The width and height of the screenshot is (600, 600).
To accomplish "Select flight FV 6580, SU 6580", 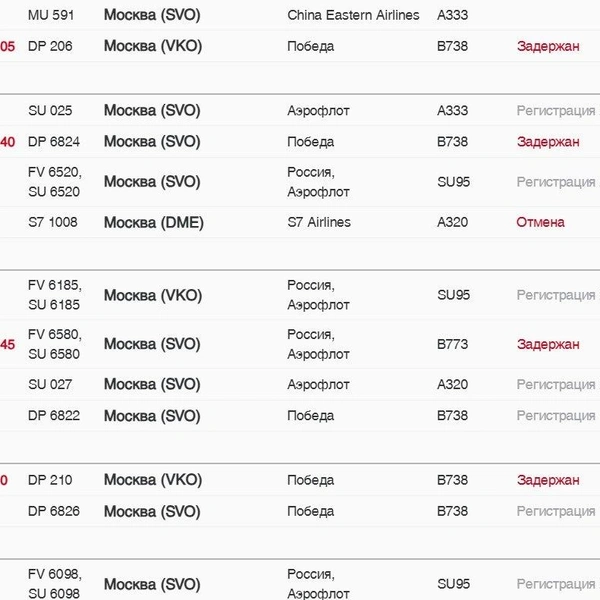I will click(x=300, y=344).
